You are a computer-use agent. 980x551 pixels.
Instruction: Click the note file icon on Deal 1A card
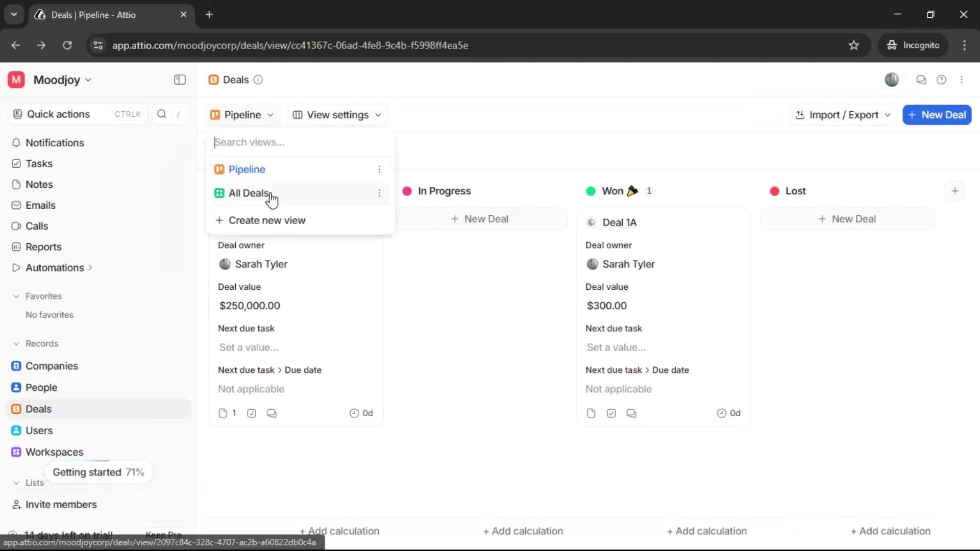pos(591,413)
